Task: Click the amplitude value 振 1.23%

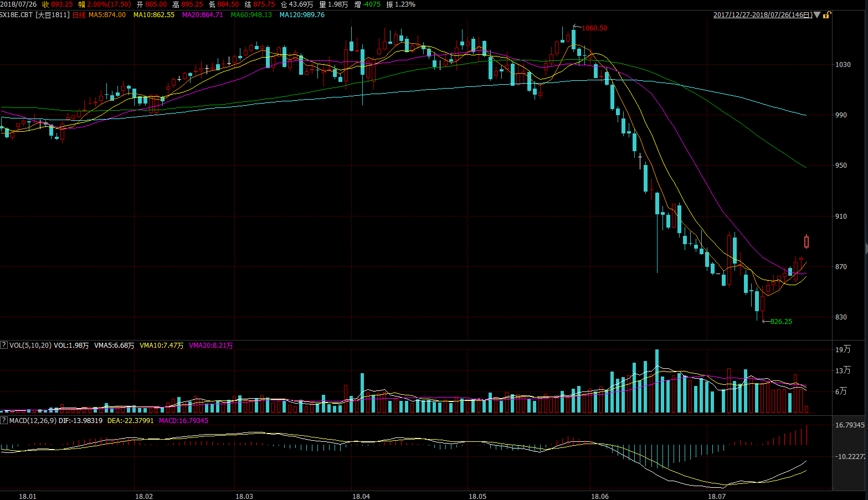Action: point(400,4)
